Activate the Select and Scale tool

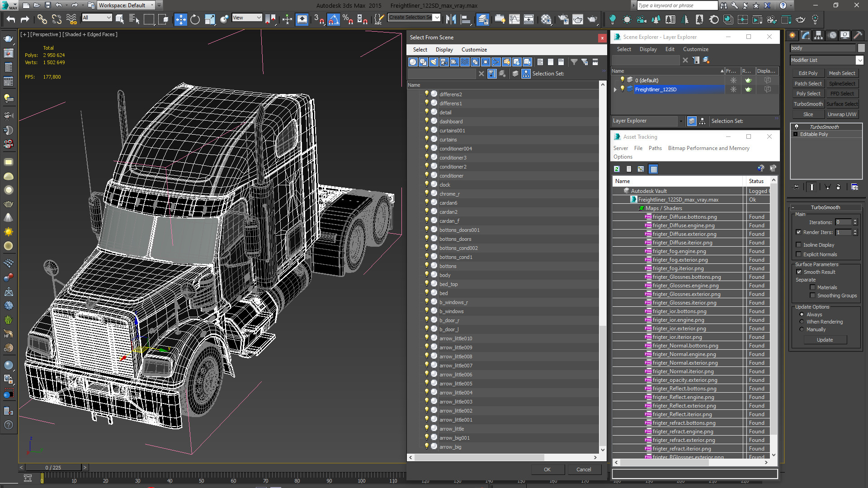point(209,19)
